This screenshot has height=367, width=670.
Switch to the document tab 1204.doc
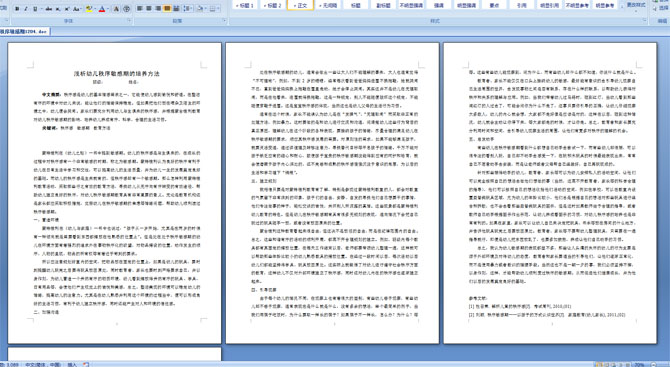[x=25, y=32]
